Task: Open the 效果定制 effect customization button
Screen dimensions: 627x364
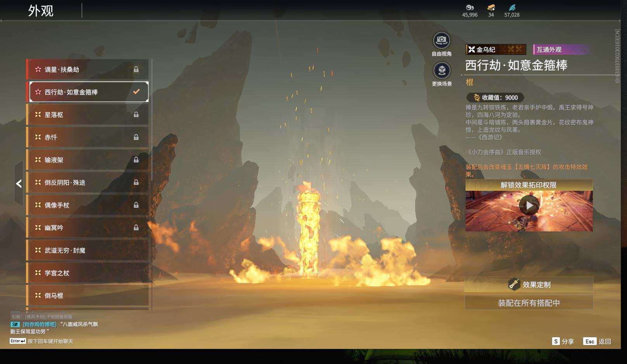Action: click(529, 285)
